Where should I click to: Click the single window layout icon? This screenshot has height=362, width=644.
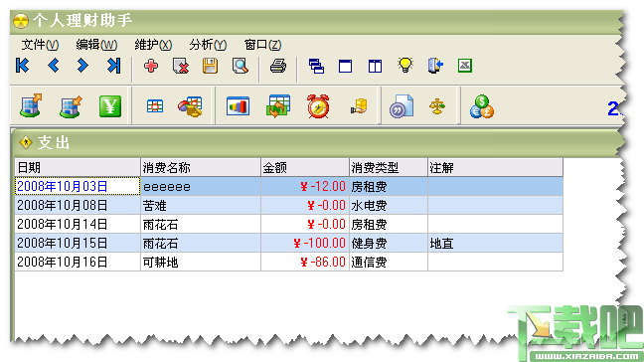346,66
